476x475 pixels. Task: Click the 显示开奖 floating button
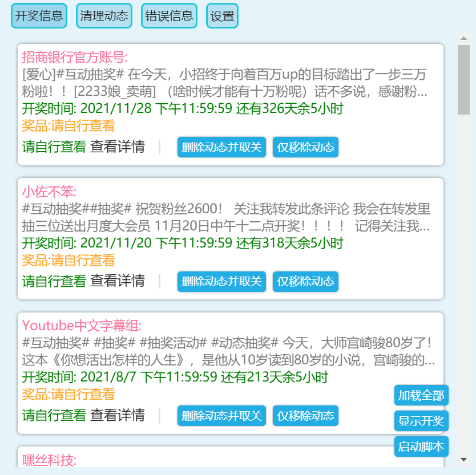pyautogui.click(x=421, y=421)
